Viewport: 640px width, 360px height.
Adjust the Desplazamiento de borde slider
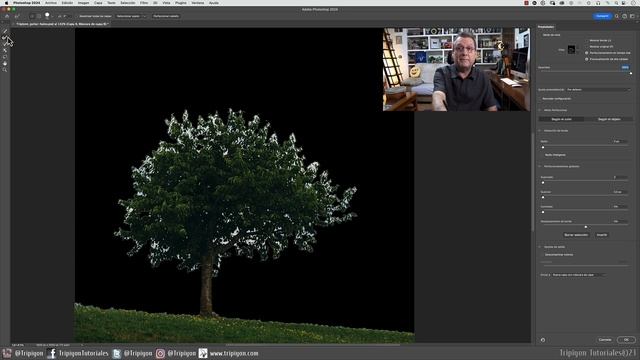[586, 227]
